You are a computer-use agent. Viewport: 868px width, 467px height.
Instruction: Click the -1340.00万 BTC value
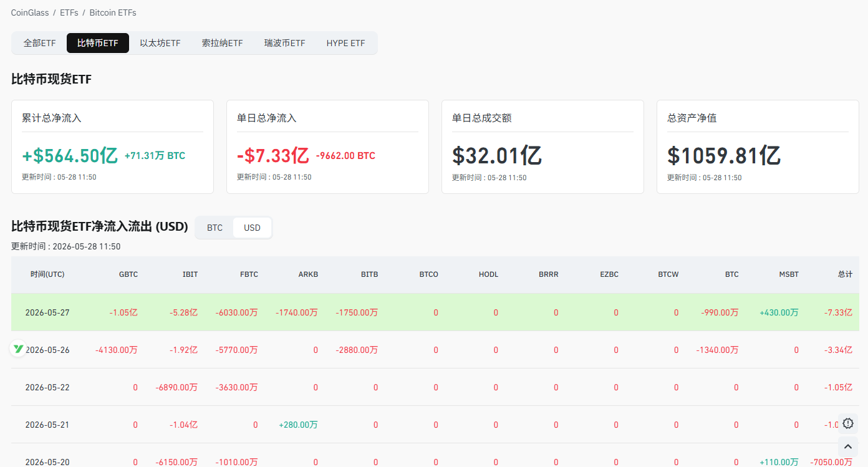[718, 350]
